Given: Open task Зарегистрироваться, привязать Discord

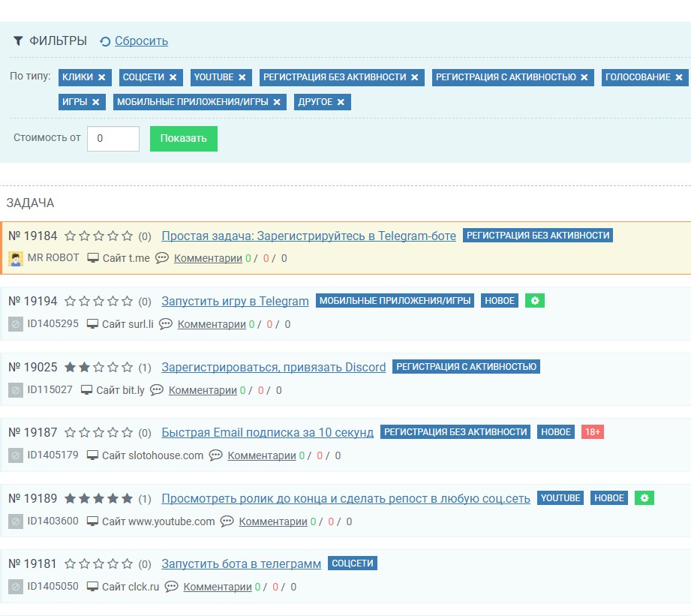Looking at the screenshot, I should (x=273, y=367).
